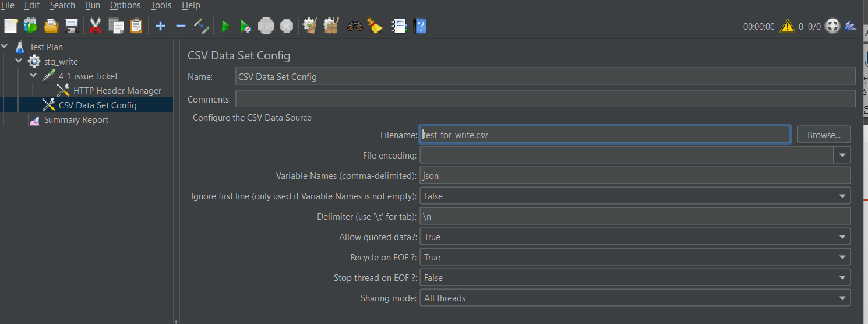Click the Copy icon in toolbar
Image resolution: width=868 pixels, height=324 pixels.
(x=116, y=26)
